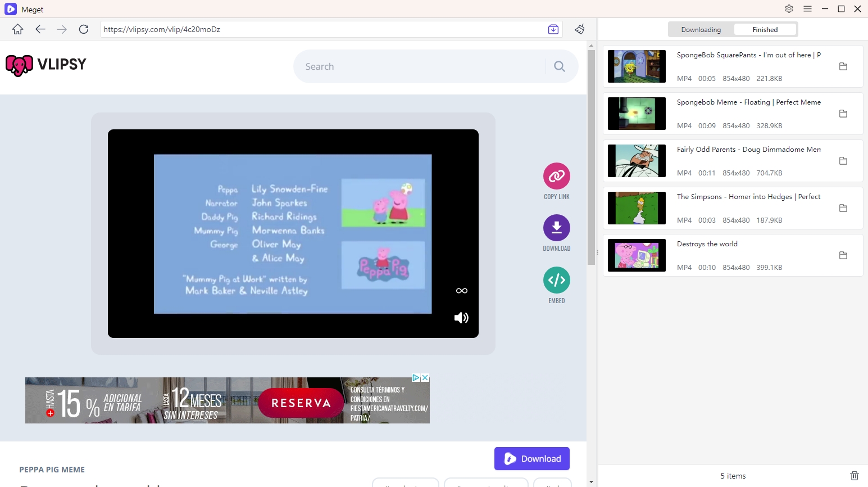Click the Vlipsy logo
The width and height of the screenshot is (868, 487).
(x=46, y=65)
